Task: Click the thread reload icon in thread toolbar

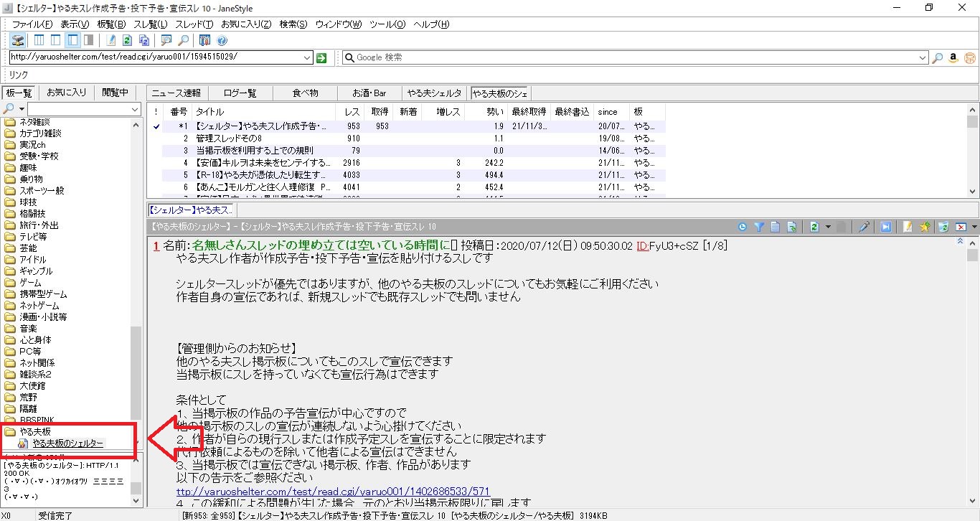Action: (814, 227)
